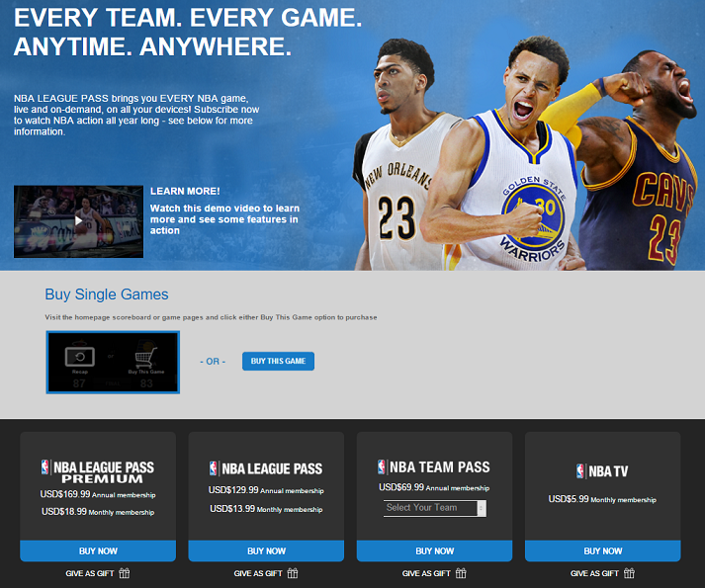The width and height of the screenshot is (705, 588).
Task: Click the '- OR -' separator text
Action: pyautogui.click(x=213, y=362)
